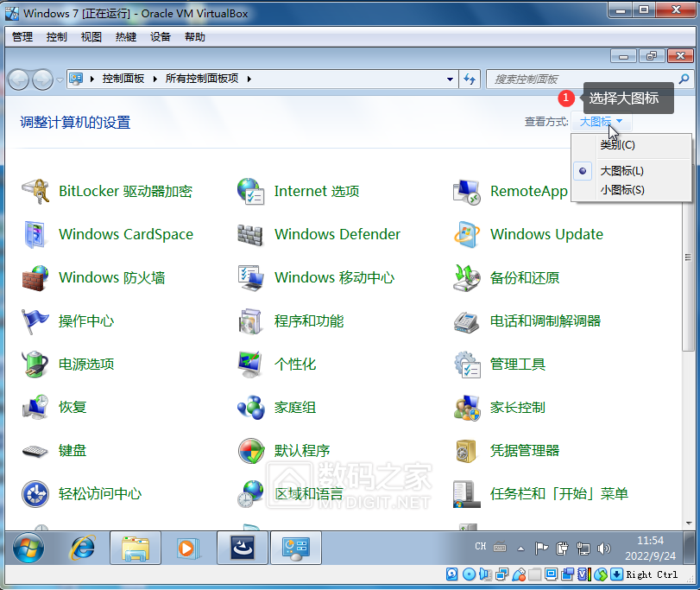Open the Windows 移动中心 icon

(x=250, y=278)
